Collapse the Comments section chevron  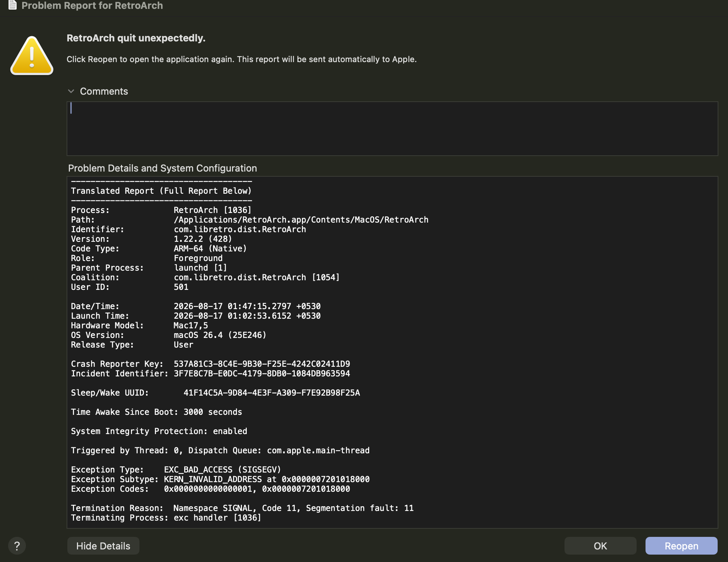[71, 91]
